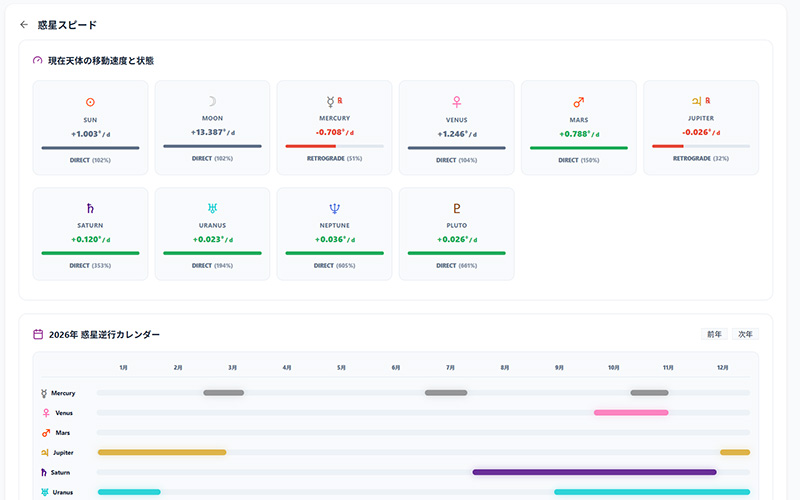
Task: Click the Saturn symbol in speed card
Action: coord(90,209)
